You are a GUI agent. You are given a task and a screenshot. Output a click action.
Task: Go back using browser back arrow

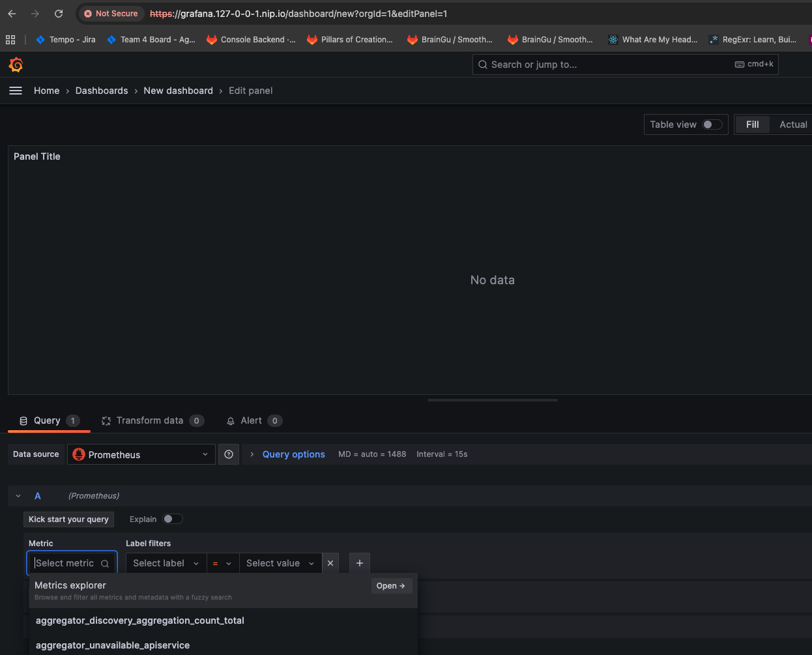(x=12, y=14)
